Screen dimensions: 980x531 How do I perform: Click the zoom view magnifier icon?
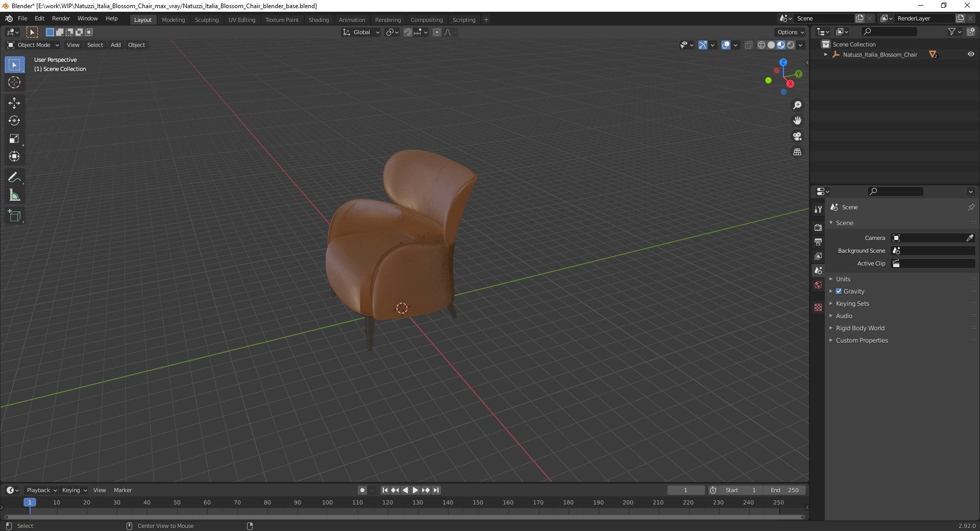click(797, 105)
